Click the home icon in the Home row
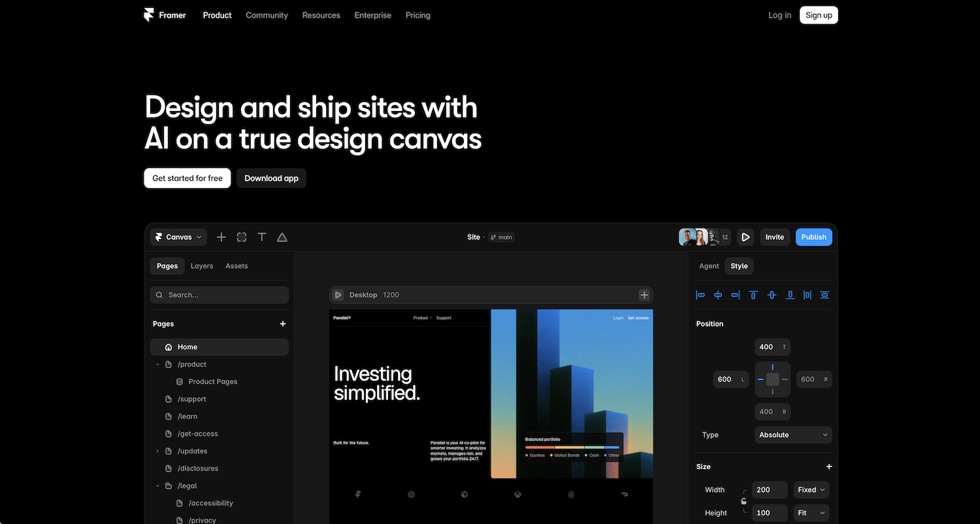Viewport: 980px width, 524px height. (169, 347)
